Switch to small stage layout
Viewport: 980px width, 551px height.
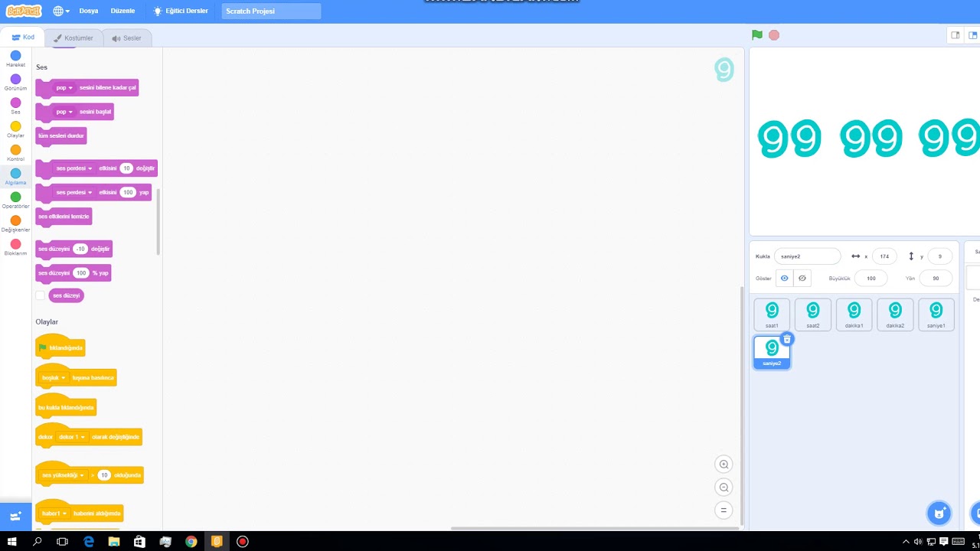pos(955,35)
